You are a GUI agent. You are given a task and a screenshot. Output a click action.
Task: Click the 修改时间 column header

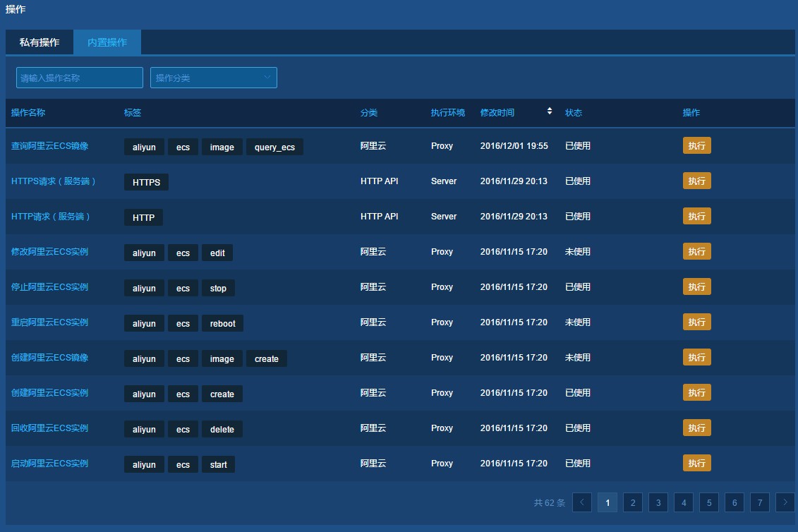497,112
